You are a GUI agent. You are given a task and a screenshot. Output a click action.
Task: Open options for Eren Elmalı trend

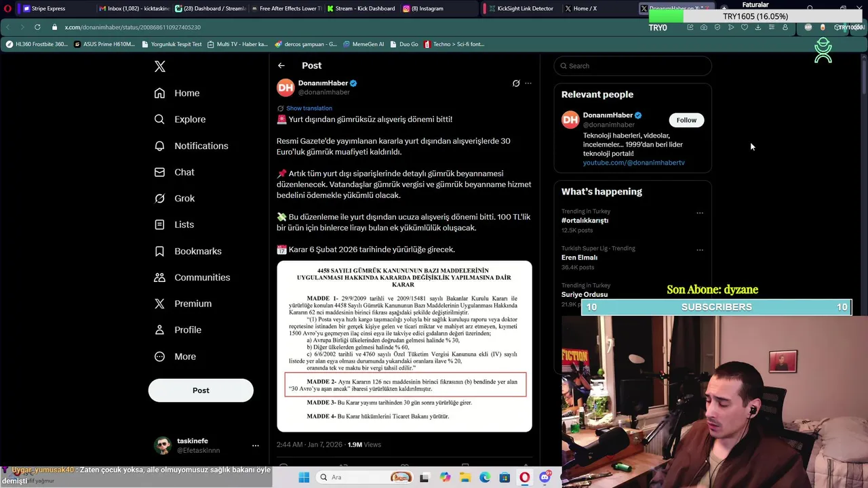pyautogui.click(x=700, y=250)
